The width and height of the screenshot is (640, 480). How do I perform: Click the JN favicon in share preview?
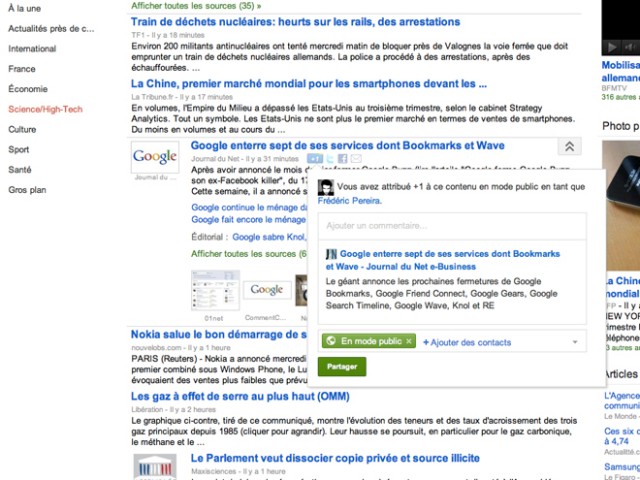pos(331,254)
